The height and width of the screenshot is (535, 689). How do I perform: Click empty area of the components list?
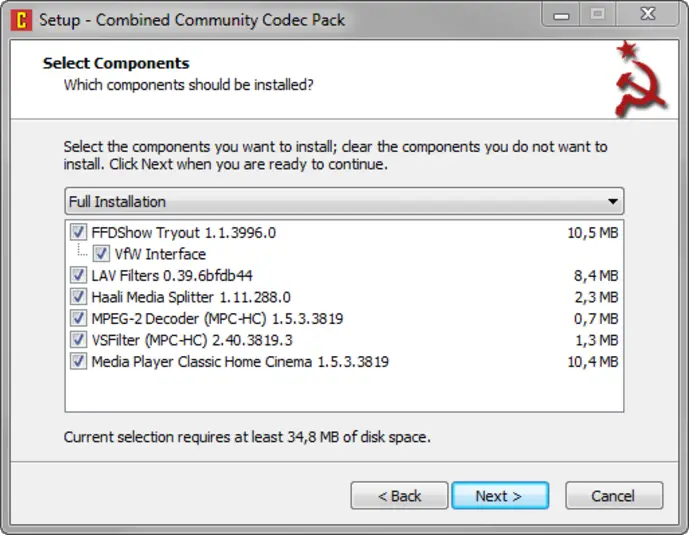(343, 392)
